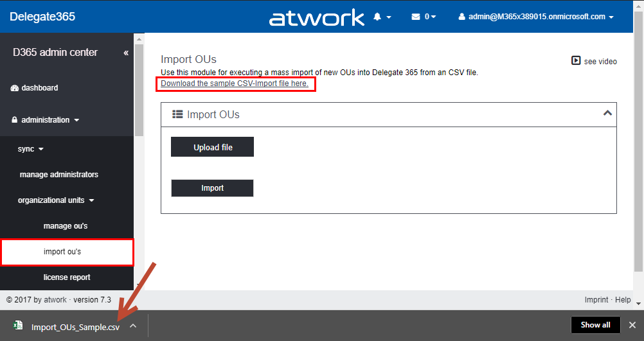
Task: Click the list icon in Import OUs header
Action: point(177,114)
